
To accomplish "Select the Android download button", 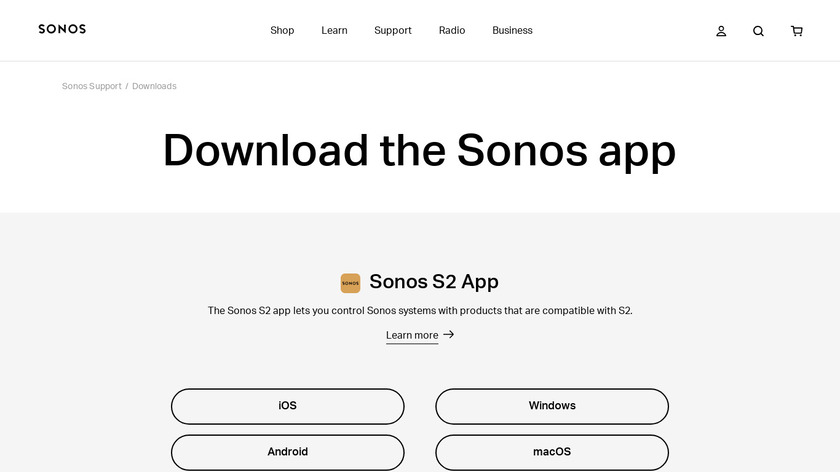I will coord(287,452).
